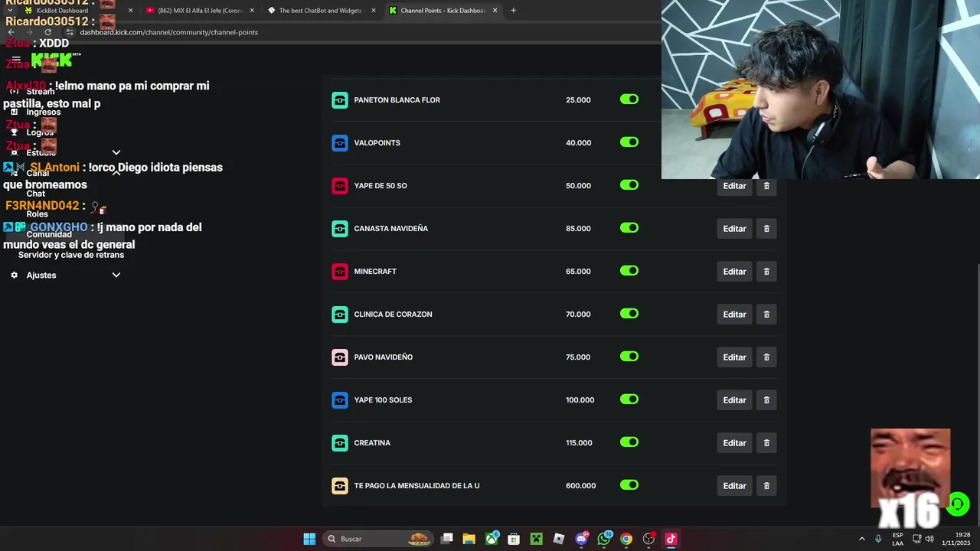Click the YAPE 100 SOLES reward icon
Screen dimensions: 980x551
(x=340, y=400)
